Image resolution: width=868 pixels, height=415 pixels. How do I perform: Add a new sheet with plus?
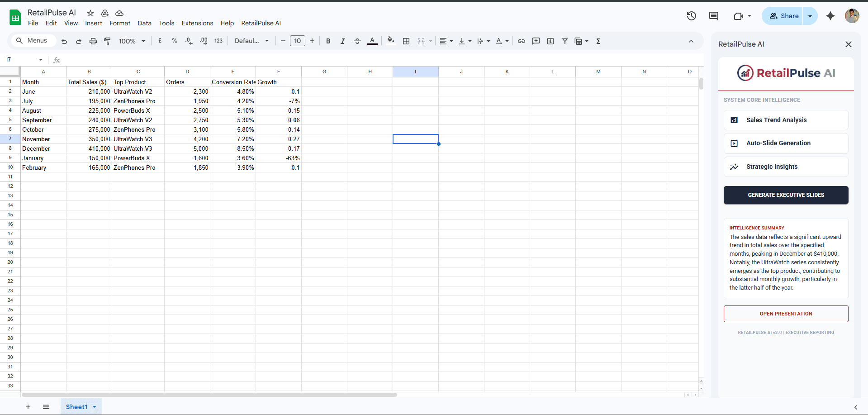pyautogui.click(x=28, y=407)
